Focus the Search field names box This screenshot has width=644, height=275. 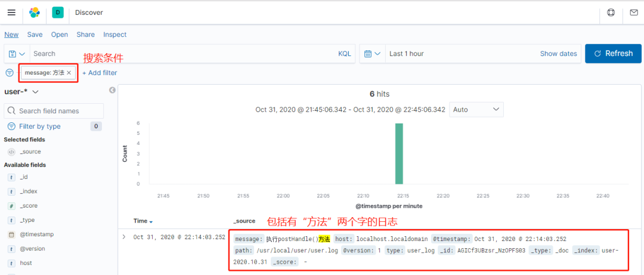54,111
